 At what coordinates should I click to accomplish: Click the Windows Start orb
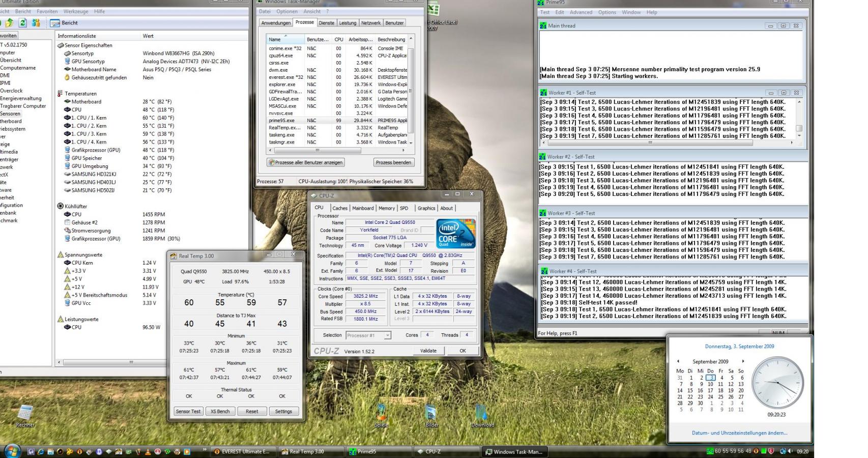pyautogui.click(x=12, y=451)
